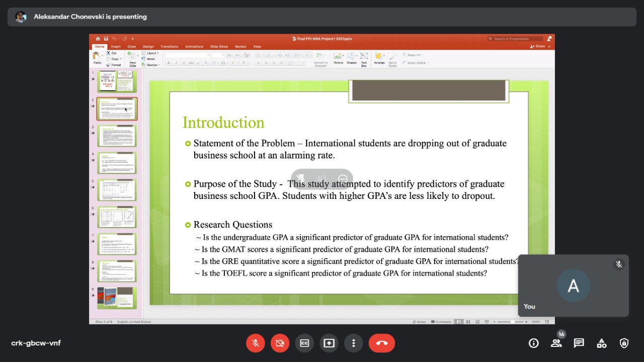This screenshot has height=362, width=644.
Task: Open the font name dropdown
Action: point(208,55)
